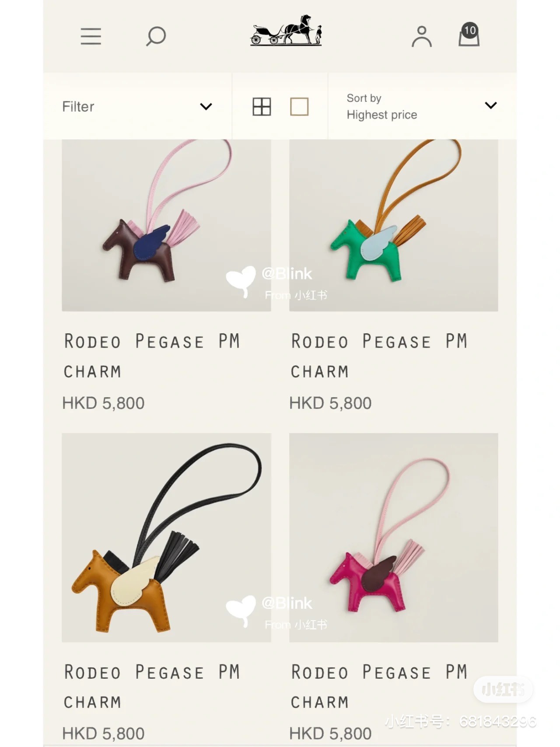Image resolution: width=560 pixels, height=747 pixels.
Task: Open brown horse pink strap charm image
Action: [x=166, y=225]
